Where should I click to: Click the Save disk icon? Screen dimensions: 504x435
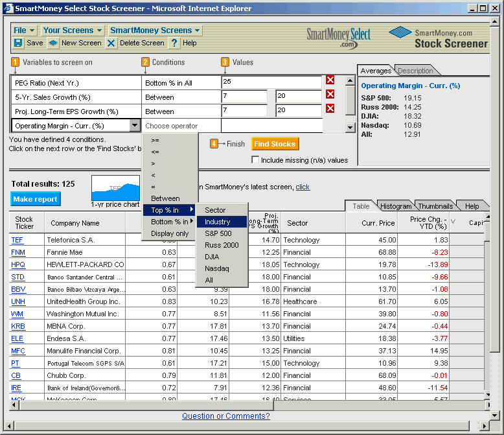[18, 43]
